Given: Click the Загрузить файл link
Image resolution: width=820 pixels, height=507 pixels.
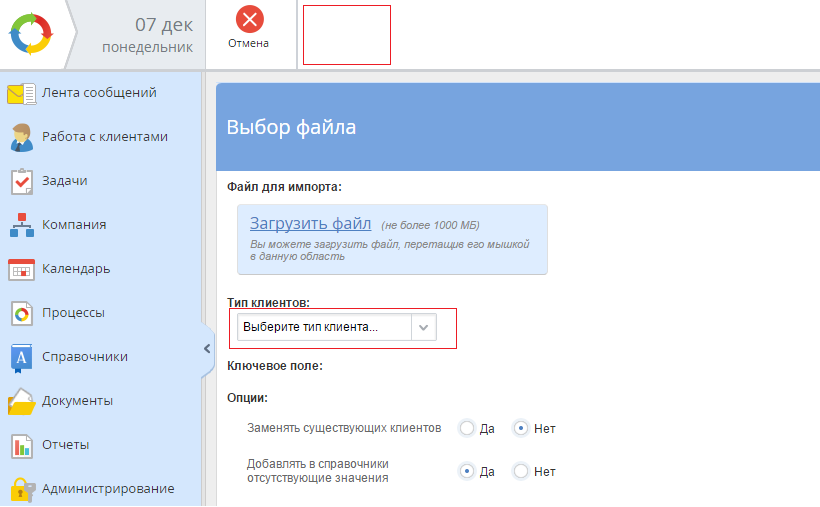Looking at the screenshot, I should [x=310, y=223].
